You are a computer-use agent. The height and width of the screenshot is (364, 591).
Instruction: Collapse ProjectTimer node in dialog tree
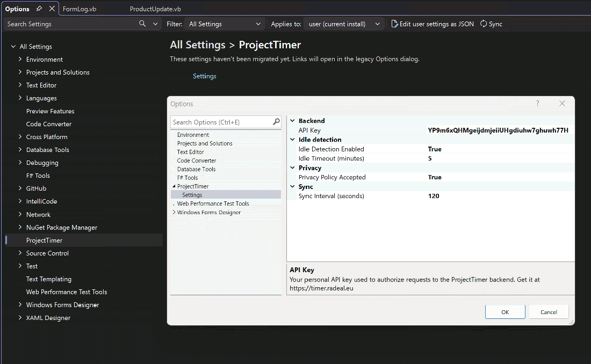[174, 186]
